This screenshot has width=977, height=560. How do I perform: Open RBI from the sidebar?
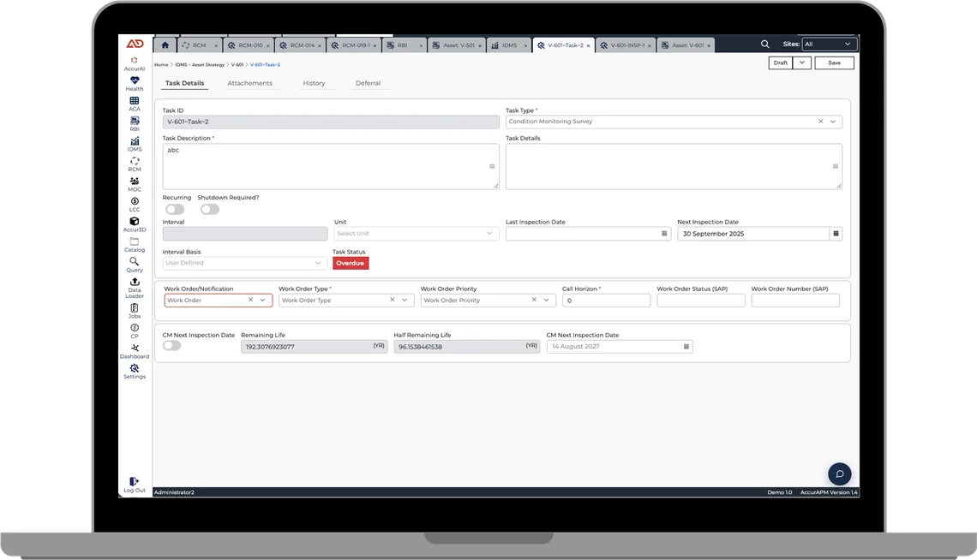[x=134, y=124]
